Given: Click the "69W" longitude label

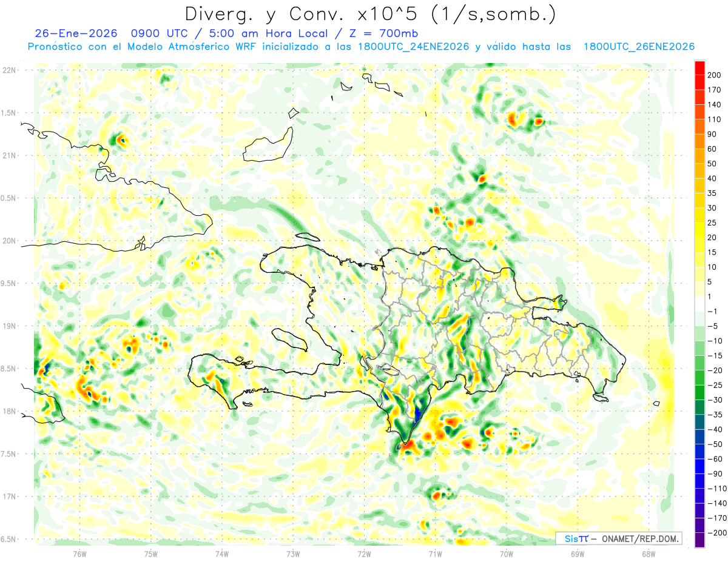Looking at the screenshot, I should pos(578,554).
